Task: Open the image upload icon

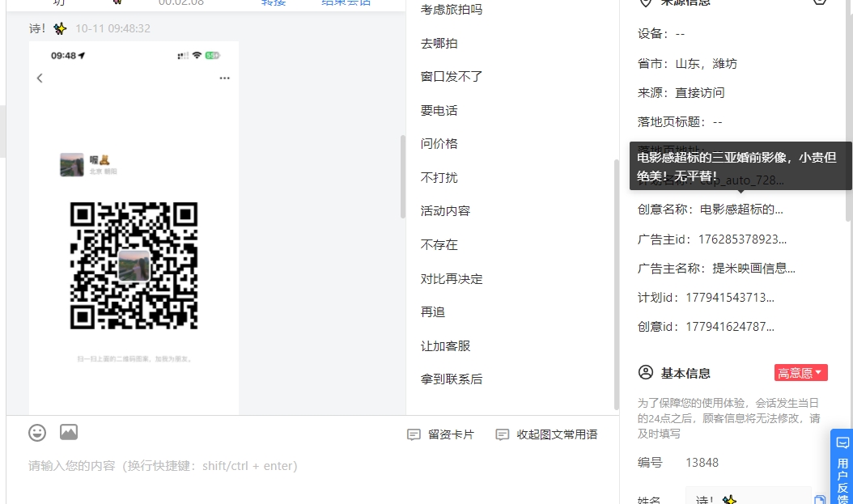Action: pyautogui.click(x=69, y=432)
